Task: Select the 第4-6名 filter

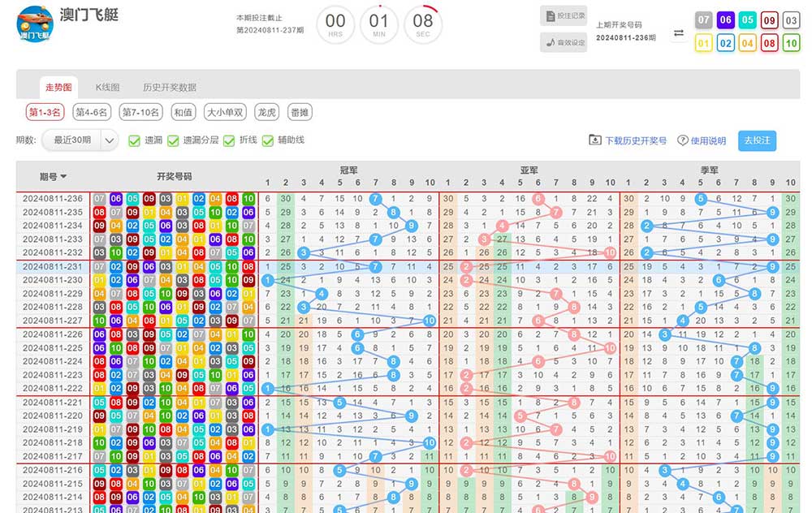Action: (x=91, y=112)
